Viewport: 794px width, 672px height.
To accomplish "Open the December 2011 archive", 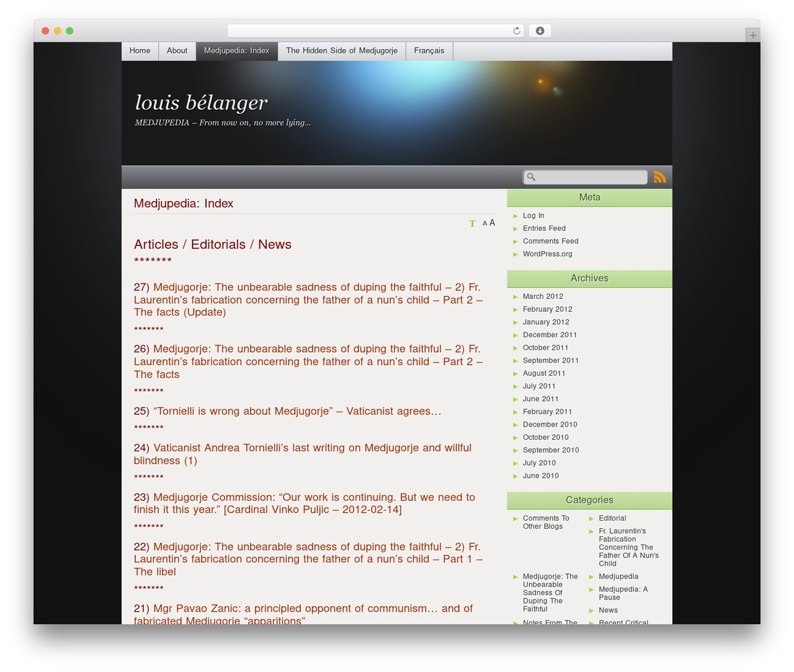I will [x=550, y=335].
